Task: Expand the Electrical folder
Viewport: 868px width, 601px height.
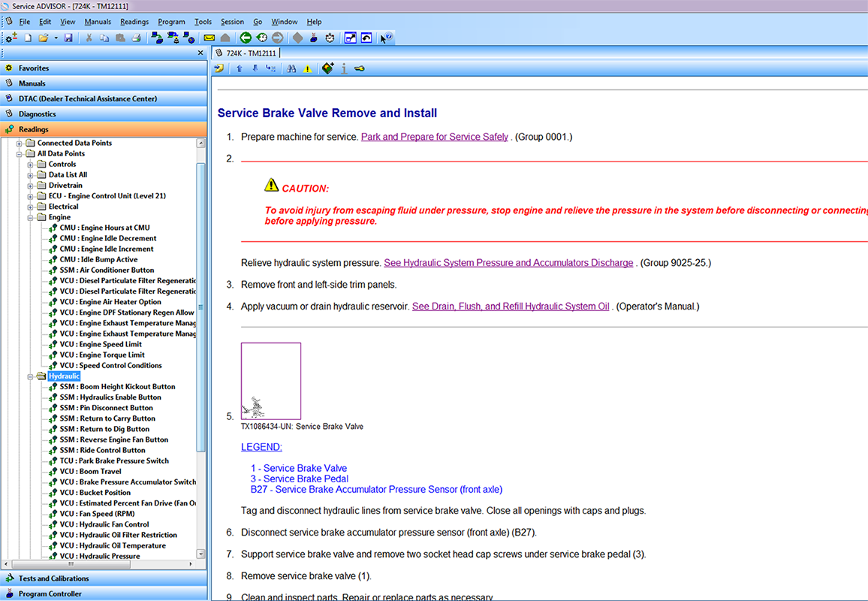Action: click(x=31, y=207)
